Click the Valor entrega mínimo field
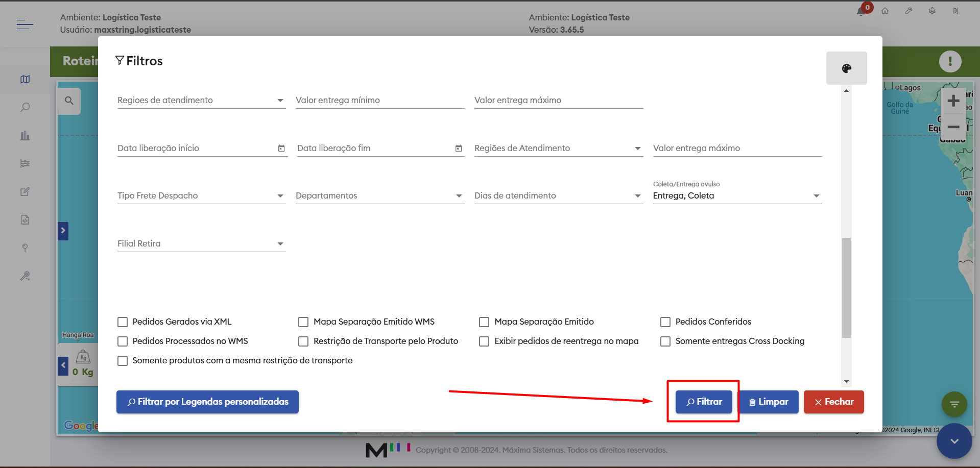The image size is (980, 468). (x=379, y=101)
